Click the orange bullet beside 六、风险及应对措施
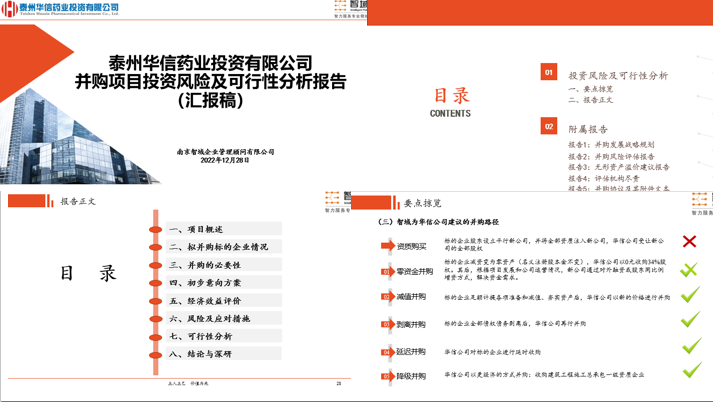This screenshot has height=402, width=713. pyautogui.click(x=156, y=319)
